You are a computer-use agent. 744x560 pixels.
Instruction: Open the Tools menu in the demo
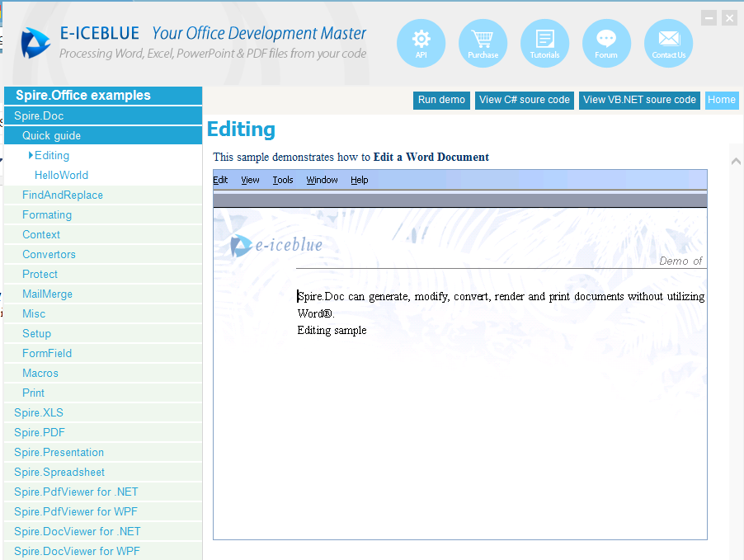point(283,180)
